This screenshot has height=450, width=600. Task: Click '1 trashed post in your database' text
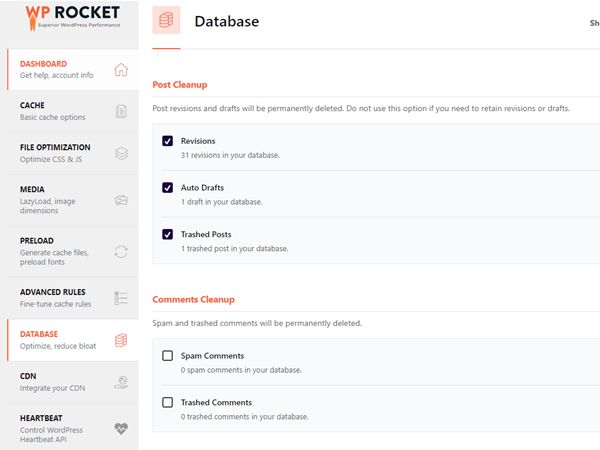click(234, 248)
